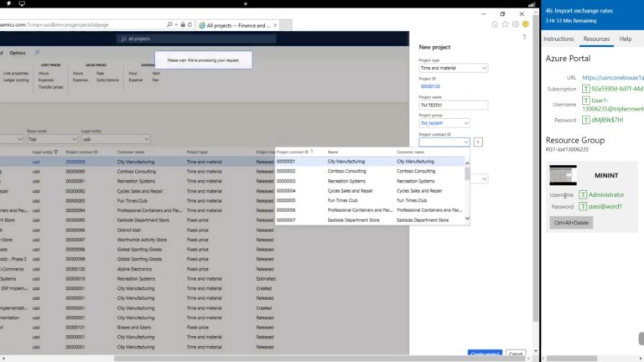Screen dimensions: 644x362
Task: Open the browser settings gear icon
Action: pos(516,24)
